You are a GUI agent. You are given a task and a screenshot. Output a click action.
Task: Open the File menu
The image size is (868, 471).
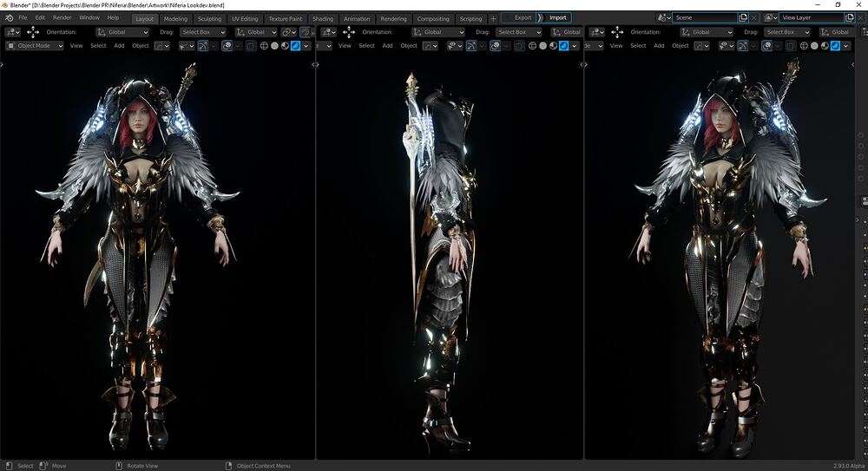coord(23,17)
